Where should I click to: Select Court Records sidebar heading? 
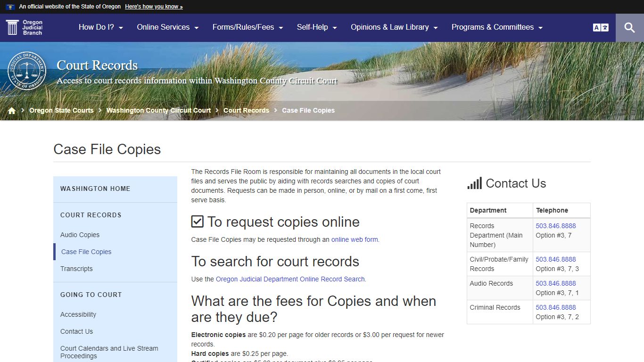tap(91, 215)
